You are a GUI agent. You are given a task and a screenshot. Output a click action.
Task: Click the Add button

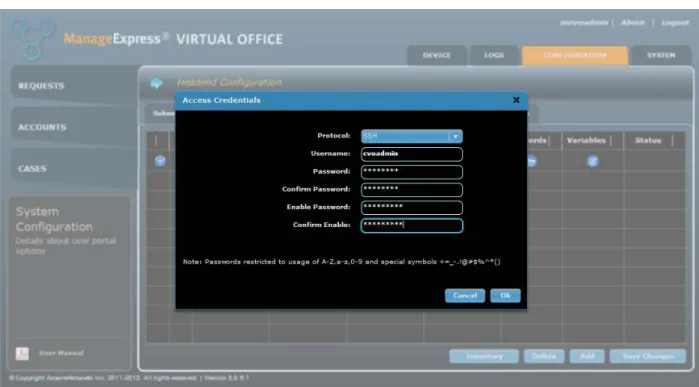click(587, 356)
